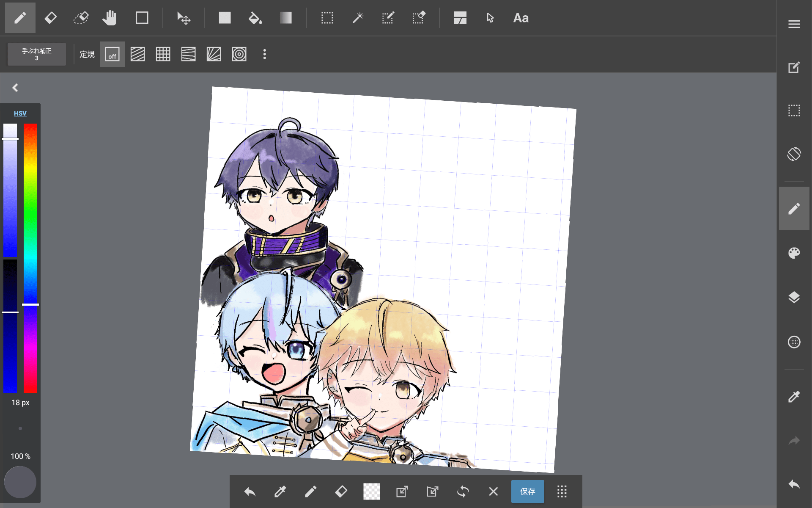Viewport: 812px width, 508px height.
Task: Switch the HSV color mode
Action: click(x=20, y=113)
